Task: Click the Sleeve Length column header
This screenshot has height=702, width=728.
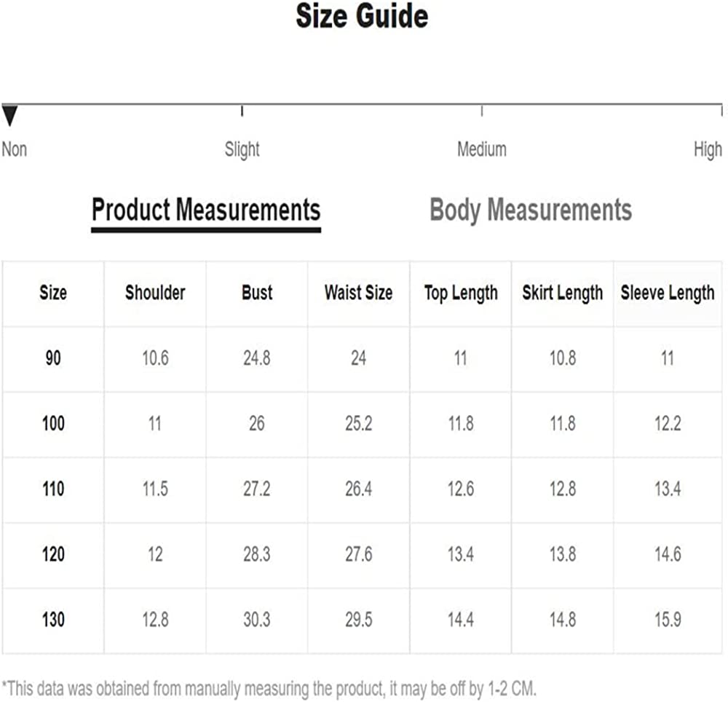Action: (668, 293)
